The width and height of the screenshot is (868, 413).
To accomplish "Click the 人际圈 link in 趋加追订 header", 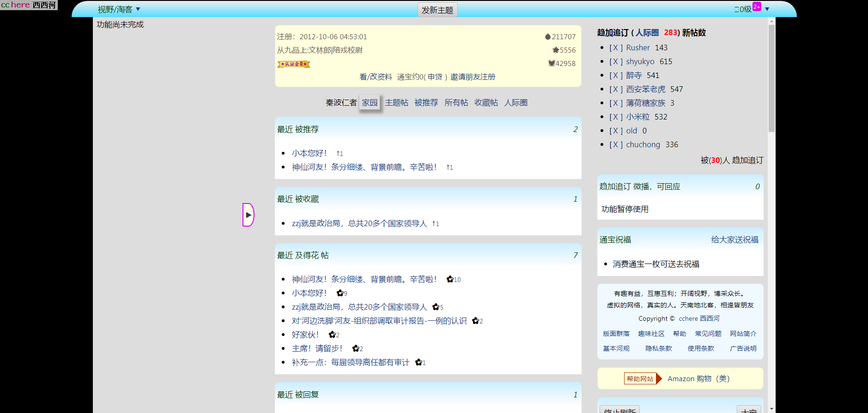I will click(x=647, y=32).
